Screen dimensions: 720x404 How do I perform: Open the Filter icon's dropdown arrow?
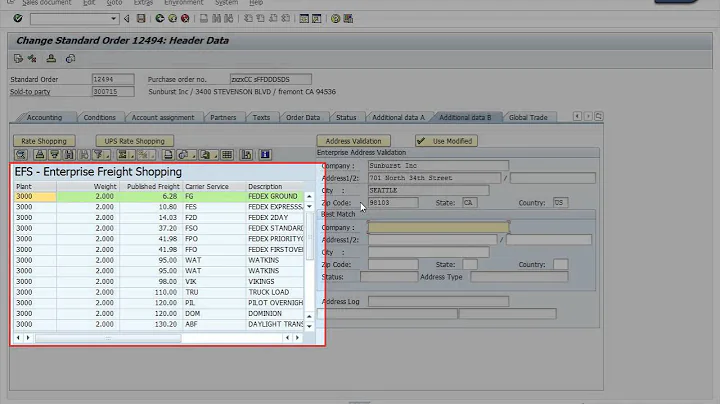pos(107,156)
